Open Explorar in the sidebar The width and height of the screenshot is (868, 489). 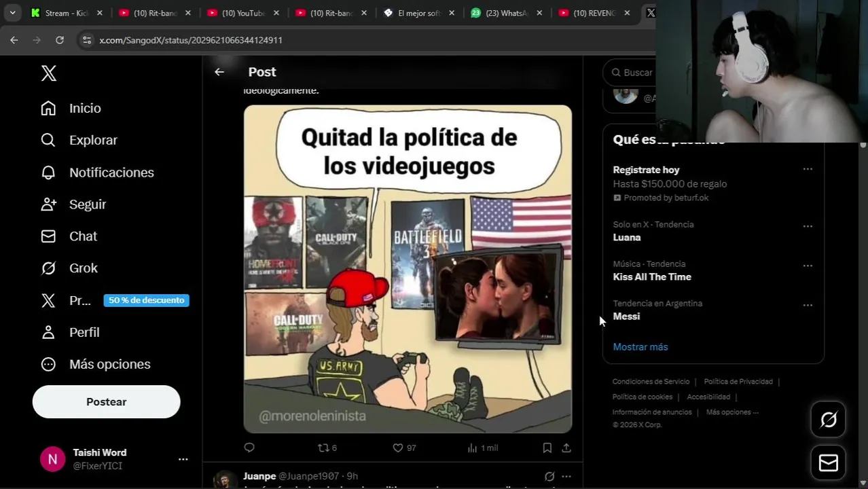point(79,140)
